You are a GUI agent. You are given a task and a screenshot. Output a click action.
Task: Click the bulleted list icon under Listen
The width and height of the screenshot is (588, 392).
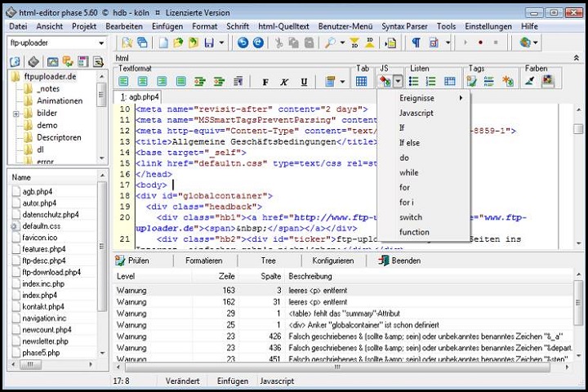(414, 82)
